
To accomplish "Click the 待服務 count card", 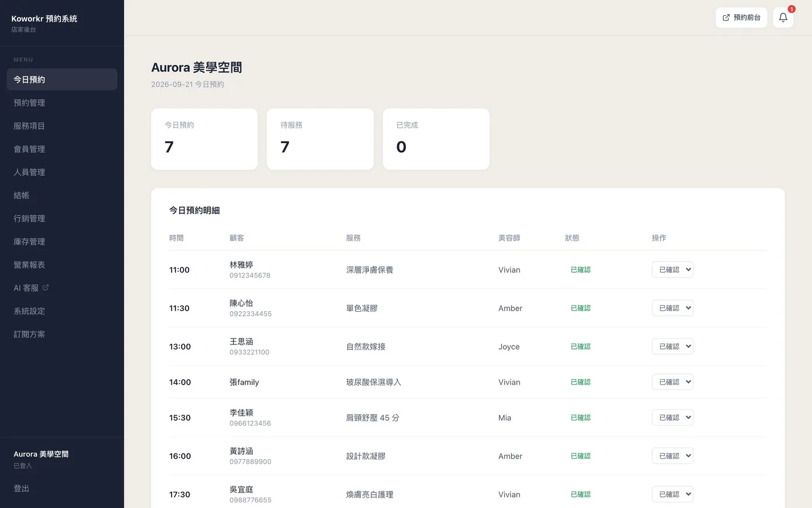I will click(x=320, y=139).
